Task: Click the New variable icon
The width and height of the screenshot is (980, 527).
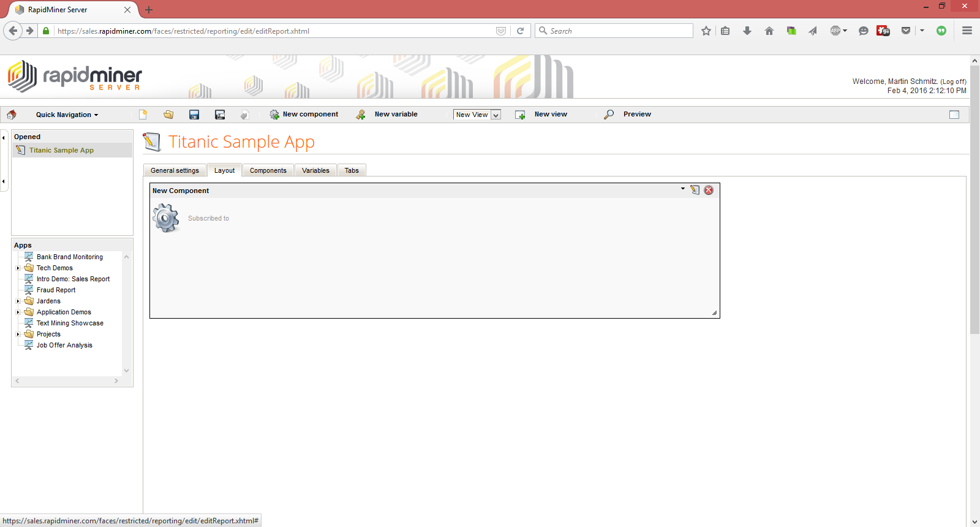Action: (361, 115)
